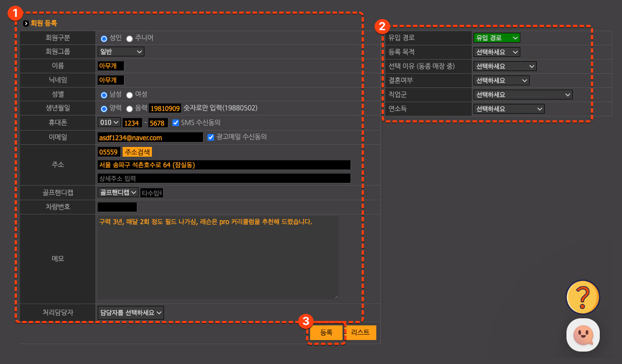Open the 골프핸디캡 dropdown
Image resolution: width=622 pixels, height=364 pixels.
pyautogui.click(x=118, y=193)
